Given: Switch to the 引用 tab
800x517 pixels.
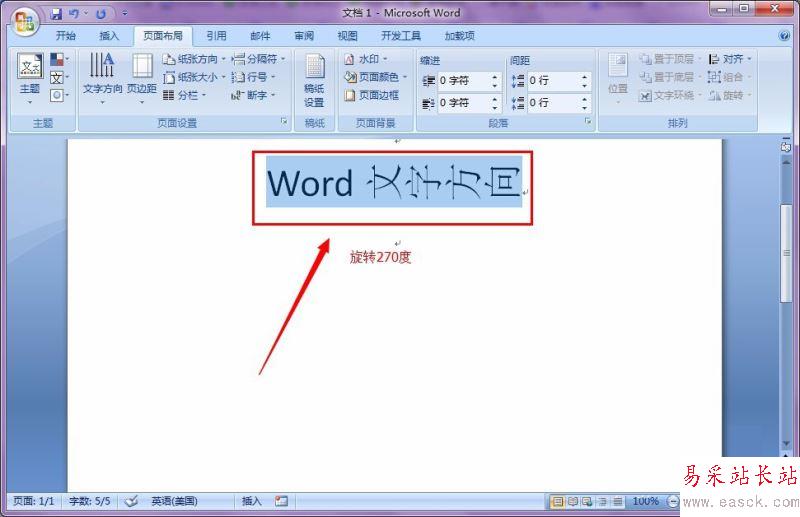Looking at the screenshot, I should pos(216,36).
